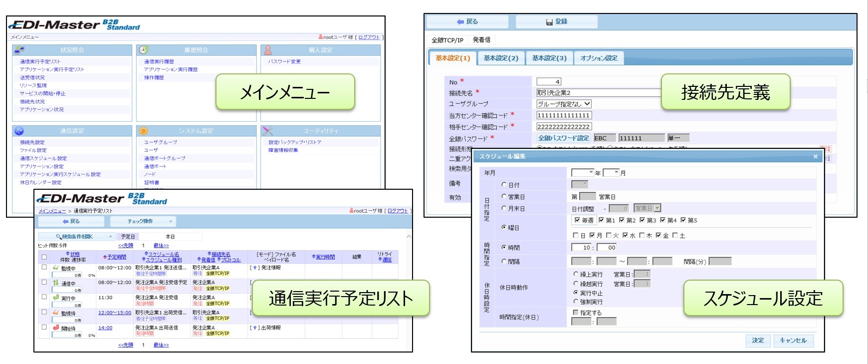Click the 個人設定 user silhouette icon
The height and width of the screenshot is (364, 868).
(268, 50)
